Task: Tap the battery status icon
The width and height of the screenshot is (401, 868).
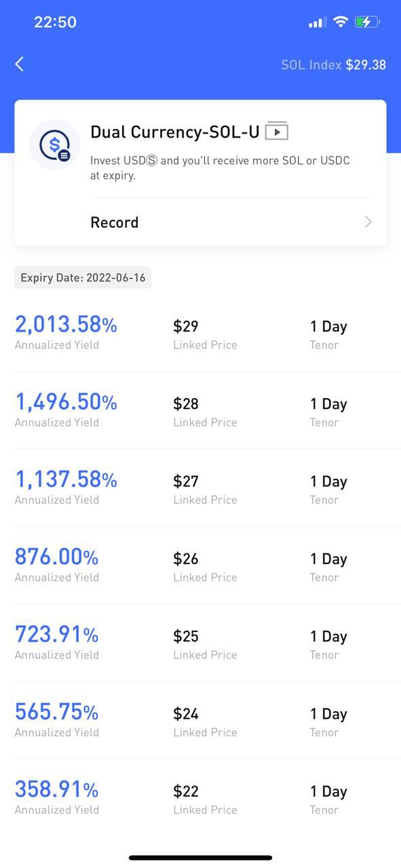Action: pyautogui.click(x=367, y=22)
